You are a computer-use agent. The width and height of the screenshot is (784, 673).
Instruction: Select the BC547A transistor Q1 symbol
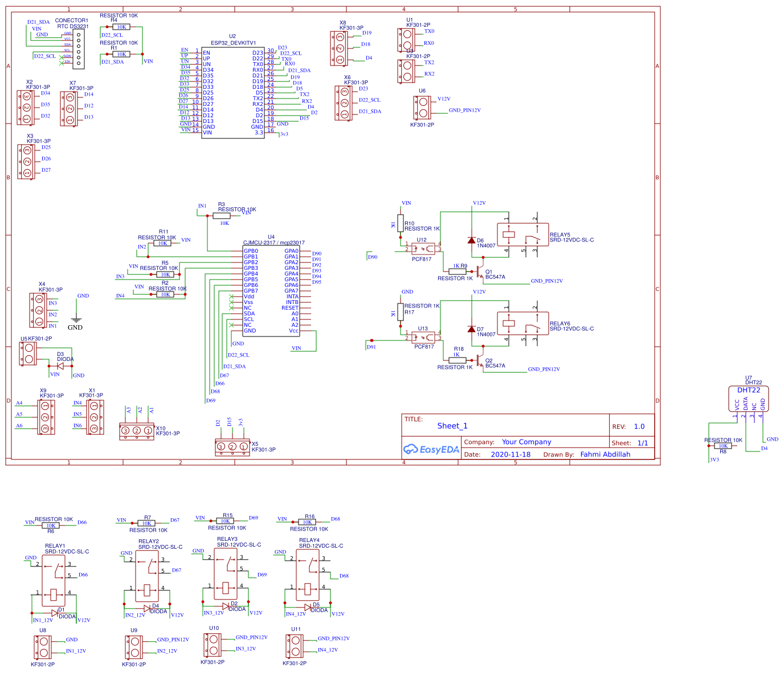(x=479, y=270)
